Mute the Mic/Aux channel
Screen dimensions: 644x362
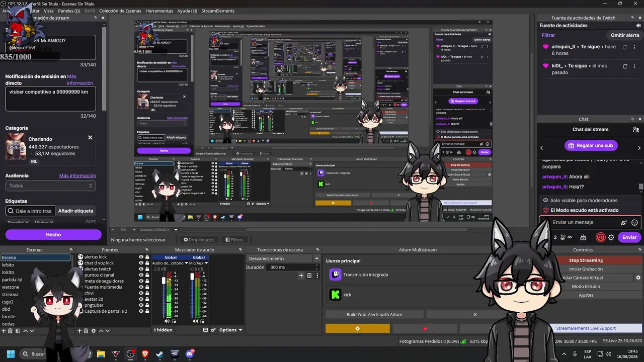click(x=195, y=321)
